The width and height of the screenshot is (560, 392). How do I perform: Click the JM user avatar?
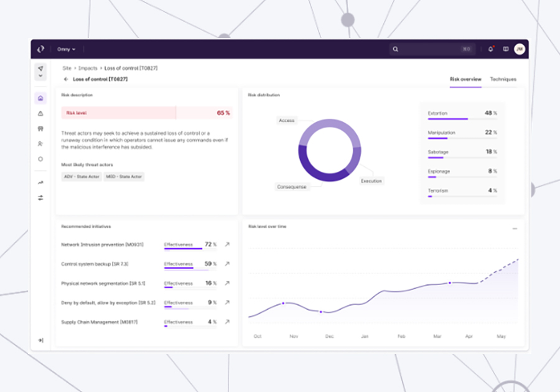point(520,49)
